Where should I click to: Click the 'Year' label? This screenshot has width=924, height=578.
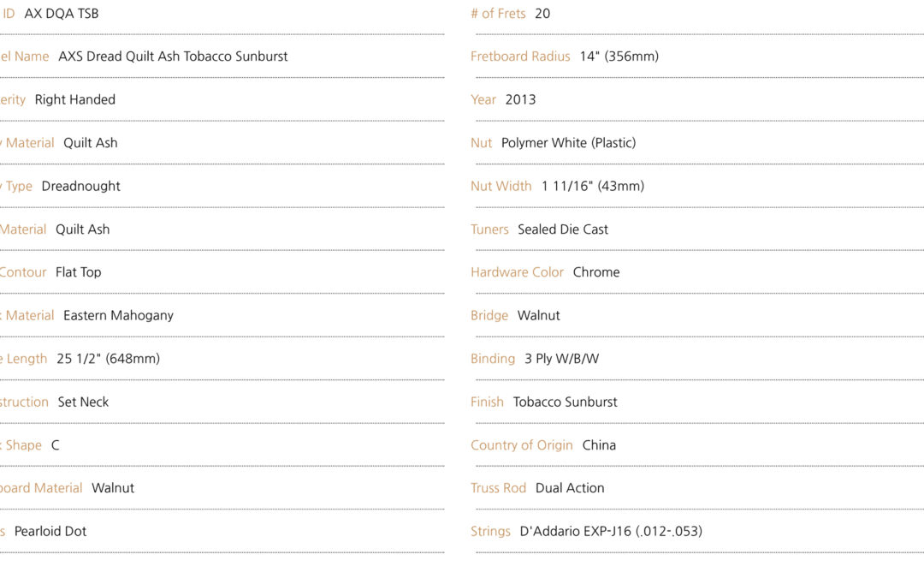(x=483, y=99)
